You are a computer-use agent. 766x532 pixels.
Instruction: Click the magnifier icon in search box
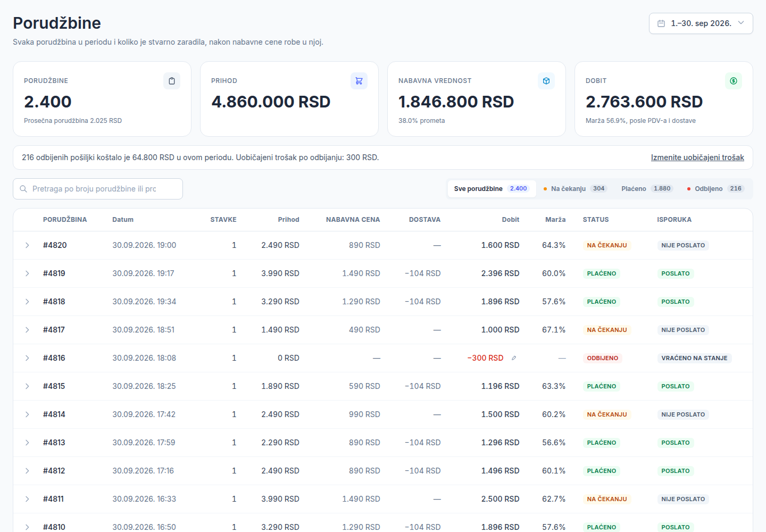23,189
